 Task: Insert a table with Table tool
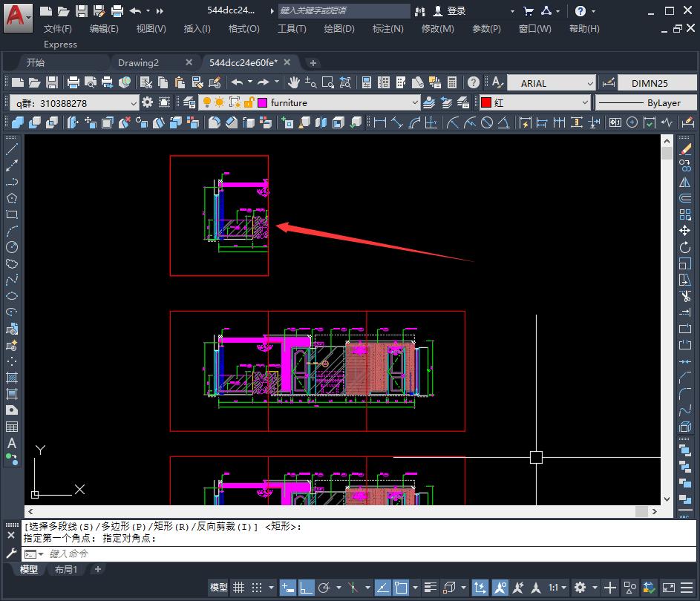tap(12, 427)
